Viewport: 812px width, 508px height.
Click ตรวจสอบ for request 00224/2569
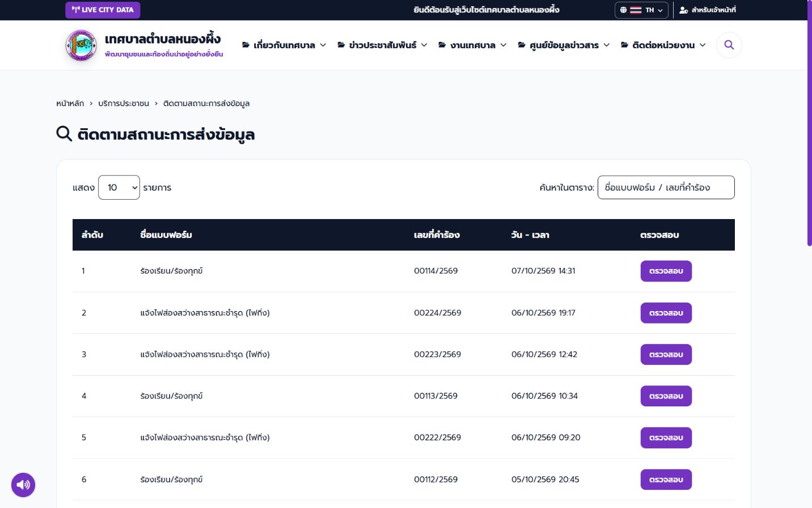point(666,313)
